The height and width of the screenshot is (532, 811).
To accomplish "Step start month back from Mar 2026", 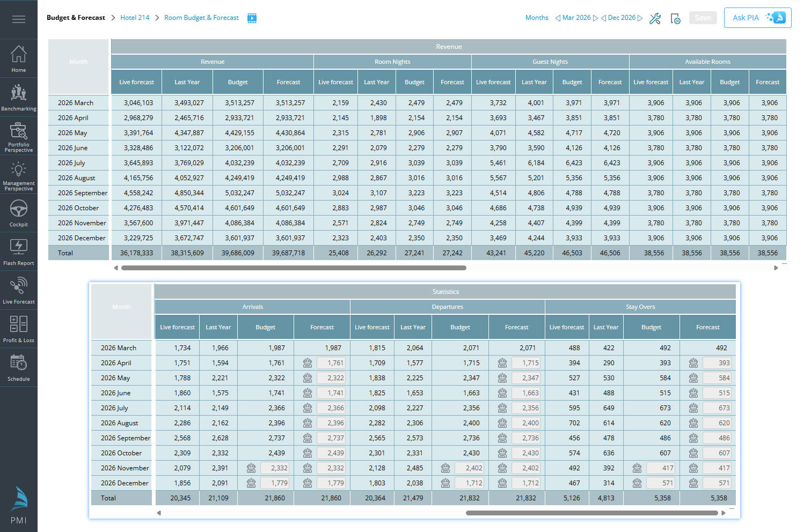I will click(558, 18).
